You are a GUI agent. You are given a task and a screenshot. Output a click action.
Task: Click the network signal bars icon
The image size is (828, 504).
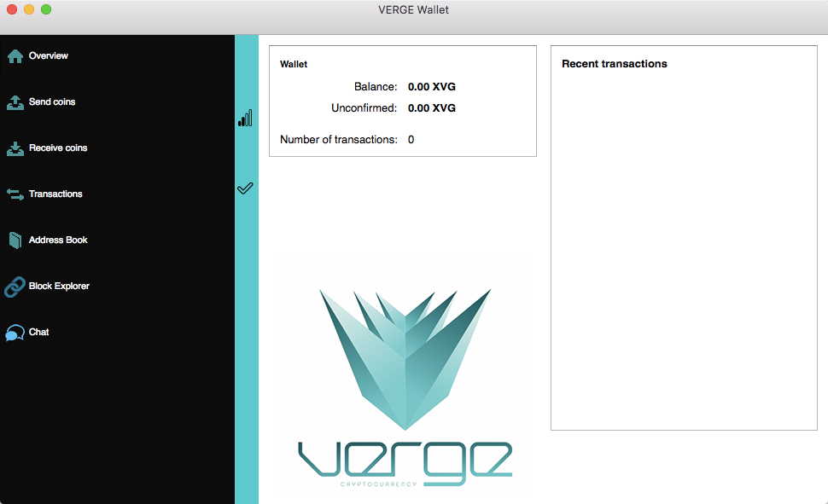coord(245,118)
